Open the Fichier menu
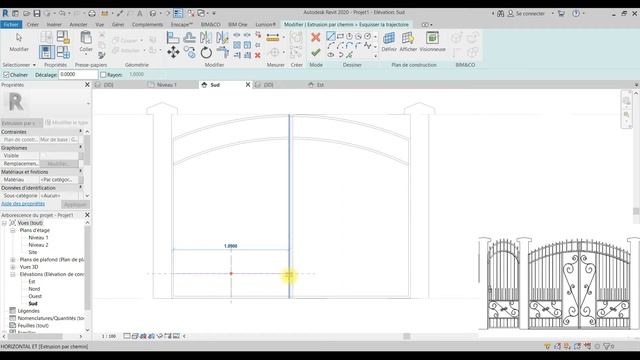Image resolution: width=640 pixels, height=360 pixels. coord(11,24)
